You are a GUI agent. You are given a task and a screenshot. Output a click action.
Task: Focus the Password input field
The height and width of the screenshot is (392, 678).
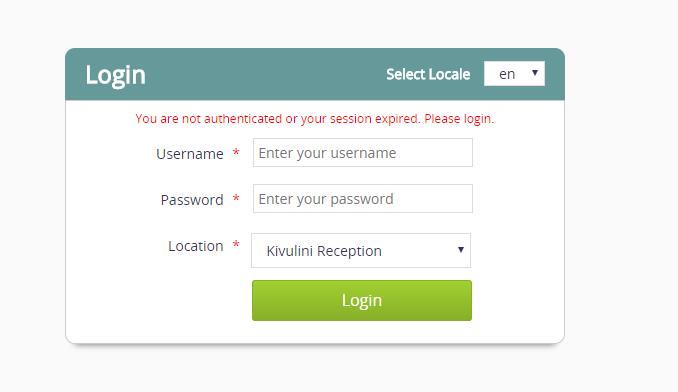tap(362, 199)
